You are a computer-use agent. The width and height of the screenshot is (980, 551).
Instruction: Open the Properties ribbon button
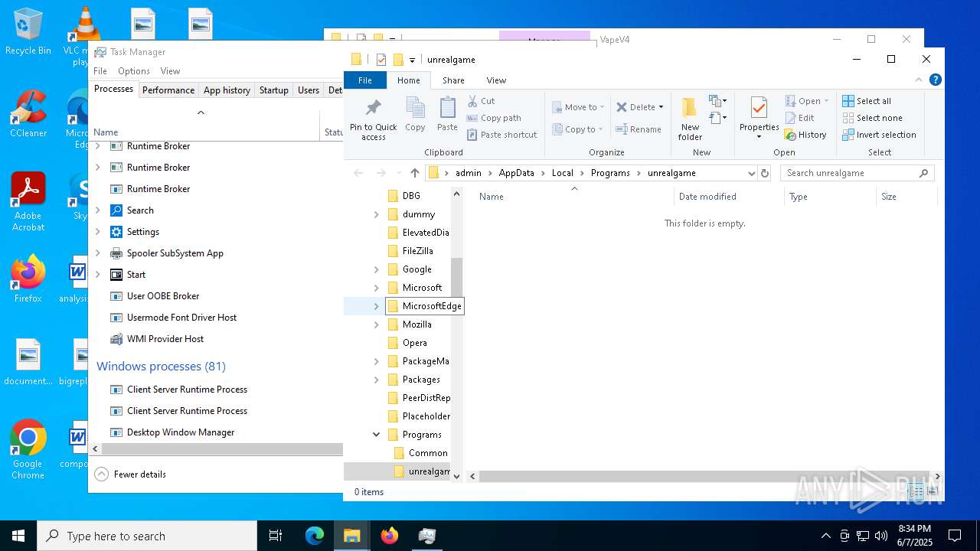[x=759, y=119]
